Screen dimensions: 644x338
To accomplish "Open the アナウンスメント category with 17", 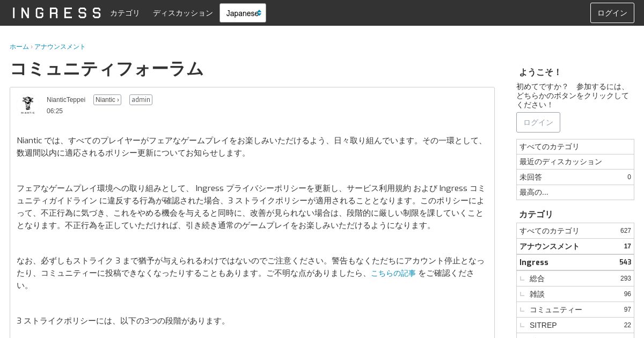I will [575, 246].
